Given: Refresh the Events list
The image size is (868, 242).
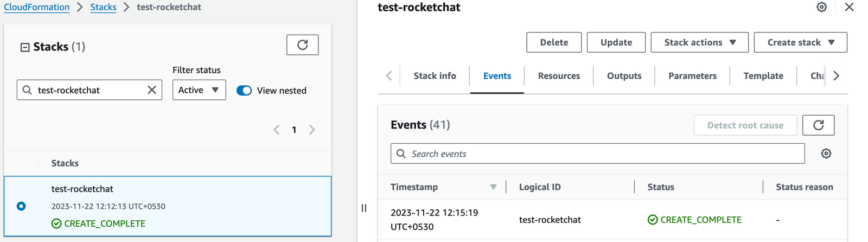Looking at the screenshot, I should pos(818,125).
